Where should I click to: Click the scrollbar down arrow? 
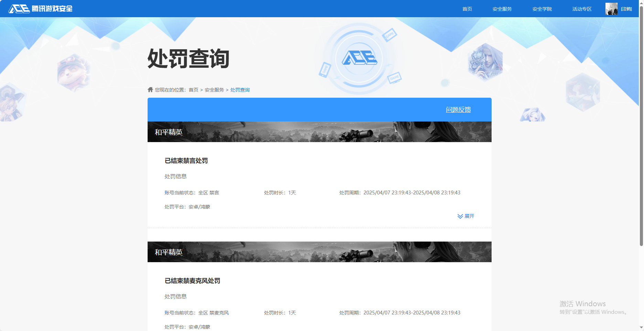click(641, 328)
